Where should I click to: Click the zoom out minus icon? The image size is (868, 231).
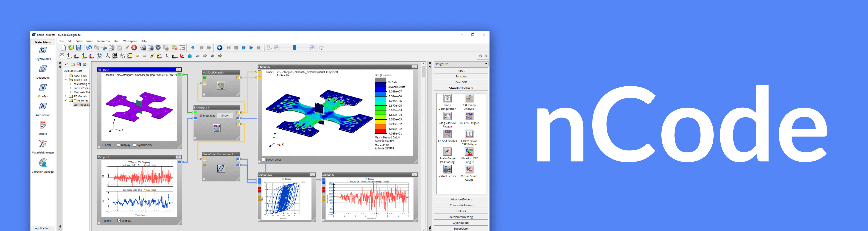(x=277, y=48)
